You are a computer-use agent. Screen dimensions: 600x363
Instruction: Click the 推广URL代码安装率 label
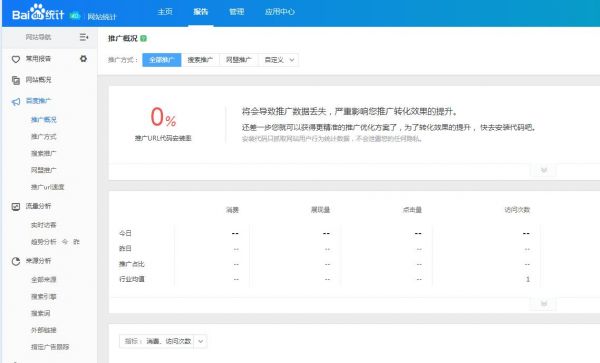(163, 138)
